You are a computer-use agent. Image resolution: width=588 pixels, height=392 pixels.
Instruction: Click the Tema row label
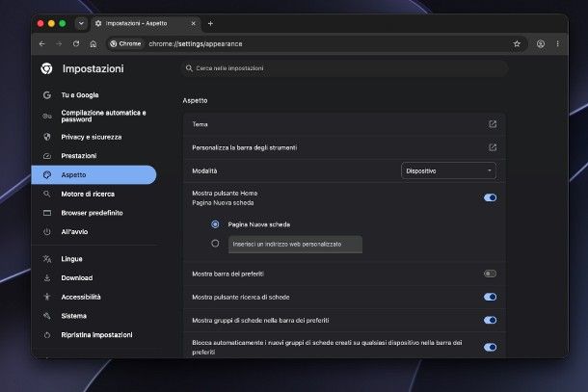[x=200, y=124]
